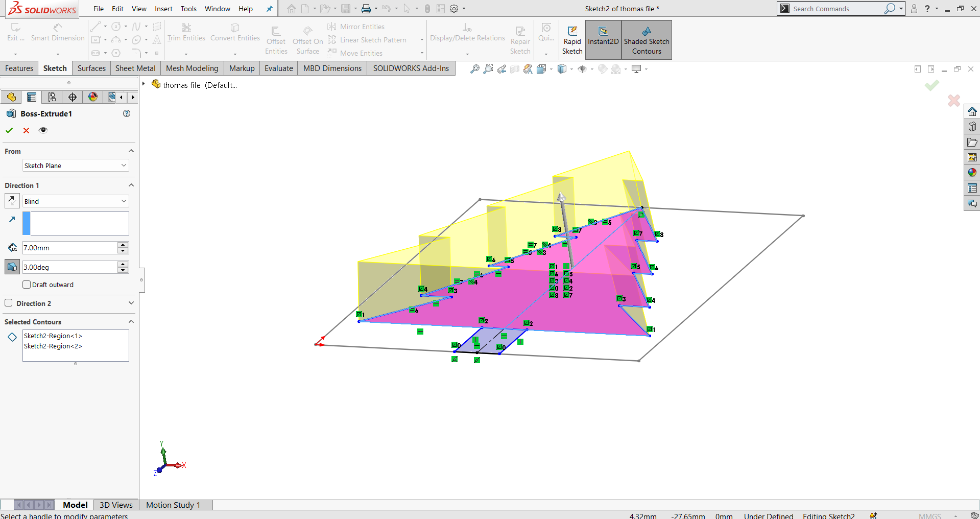The width and height of the screenshot is (980, 519).
Task: Switch to the Motion Study 1 tab
Action: (x=173, y=505)
